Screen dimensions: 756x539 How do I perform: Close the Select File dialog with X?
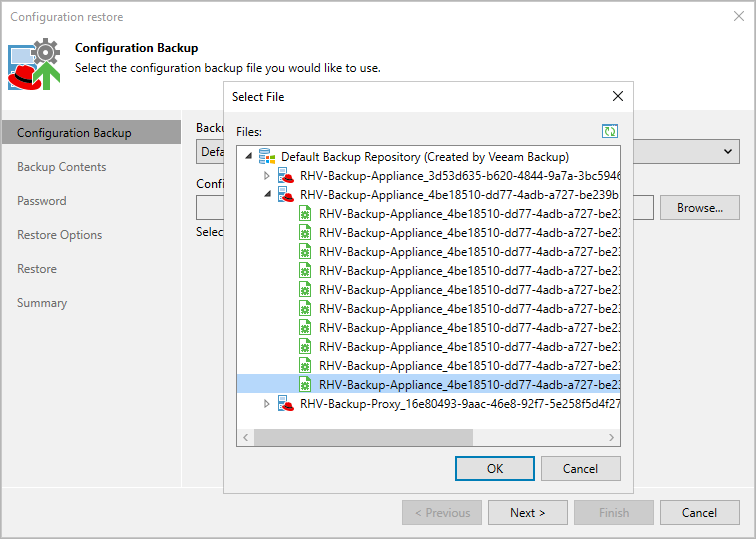pos(618,96)
